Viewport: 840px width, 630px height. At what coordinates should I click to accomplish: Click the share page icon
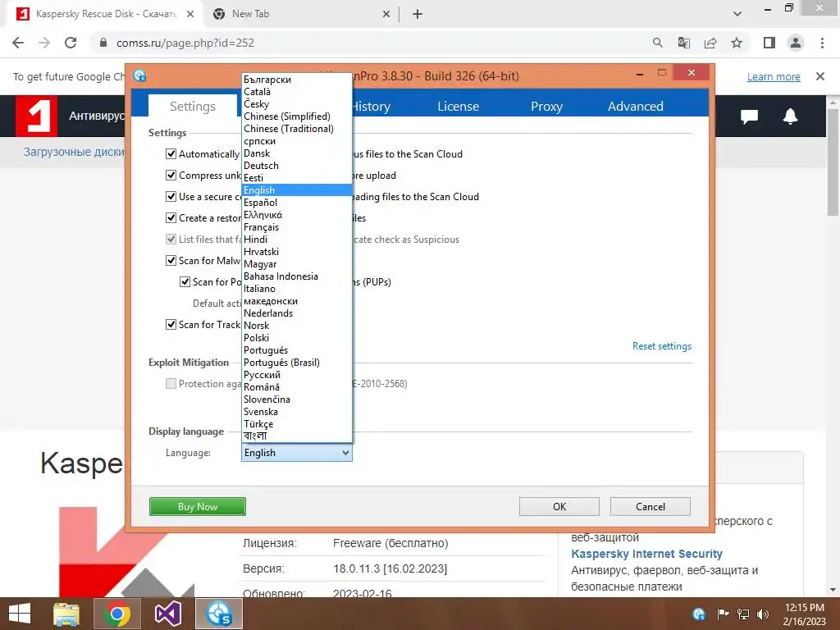(x=710, y=43)
